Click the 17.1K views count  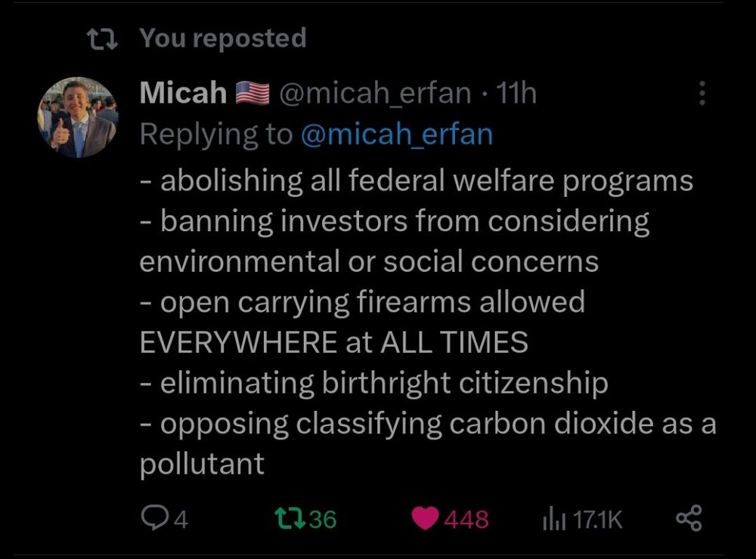(x=597, y=519)
